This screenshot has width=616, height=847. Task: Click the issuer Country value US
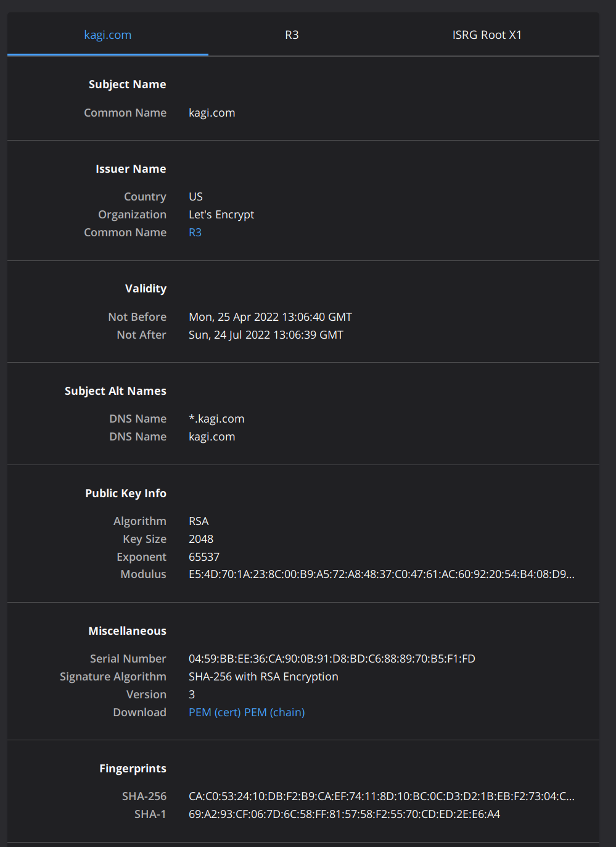195,197
